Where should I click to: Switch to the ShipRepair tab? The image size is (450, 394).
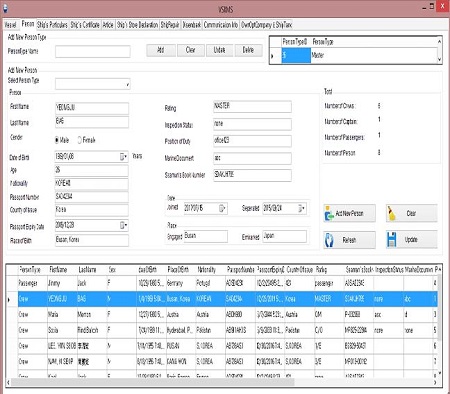point(170,25)
